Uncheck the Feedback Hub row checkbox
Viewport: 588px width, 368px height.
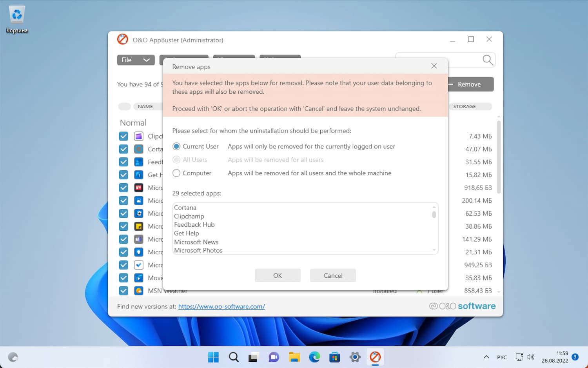[x=123, y=162]
